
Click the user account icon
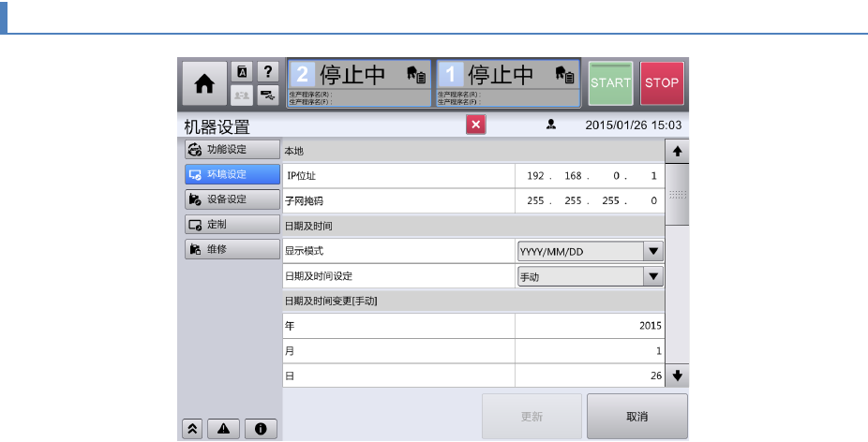(551, 125)
